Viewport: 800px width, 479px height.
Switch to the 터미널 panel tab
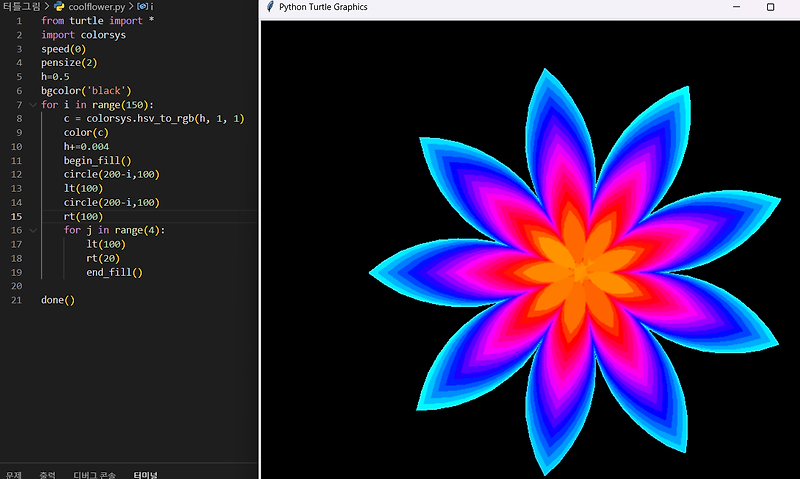145,475
